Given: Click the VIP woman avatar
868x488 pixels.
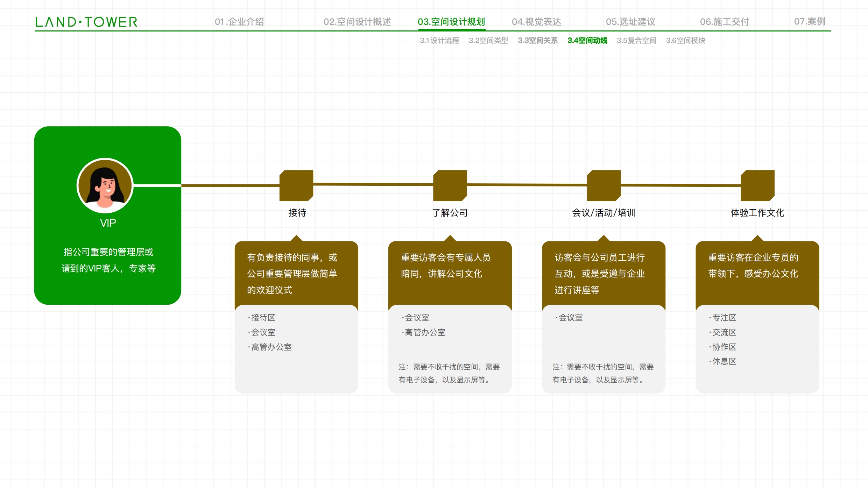Looking at the screenshot, I should 105,185.
